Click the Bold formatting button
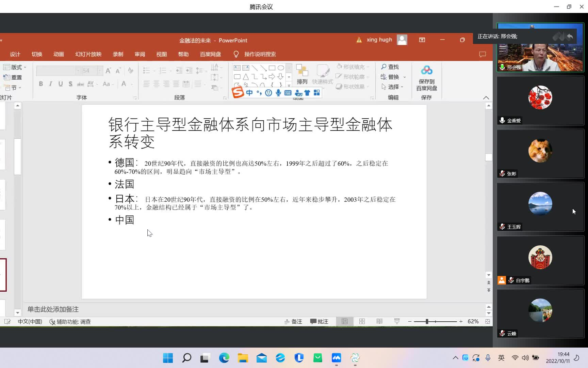Viewport: 588px width, 368px height. click(41, 84)
